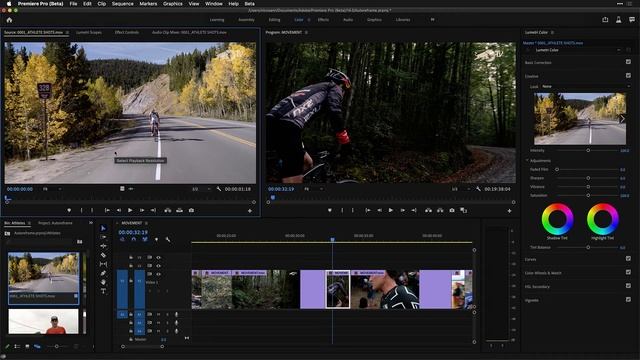This screenshot has width=640, height=360.
Task: Click Insert button in Source monitor
Action: tap(167, 210)
